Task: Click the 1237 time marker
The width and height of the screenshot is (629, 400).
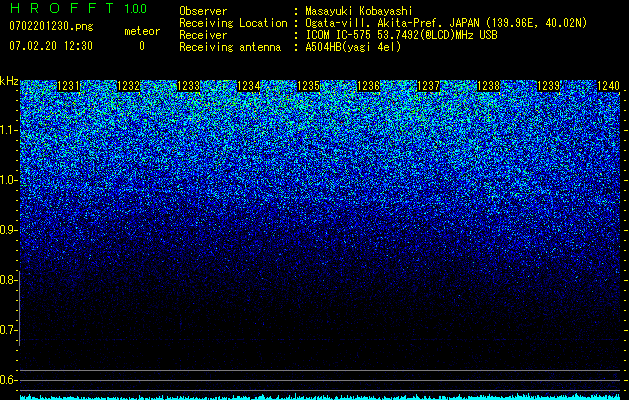Action: point(428,86)
